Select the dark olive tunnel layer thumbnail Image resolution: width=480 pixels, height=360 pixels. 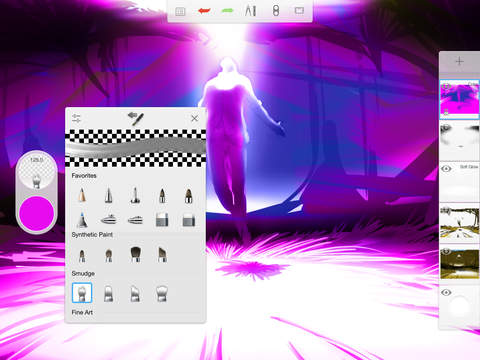460,264
